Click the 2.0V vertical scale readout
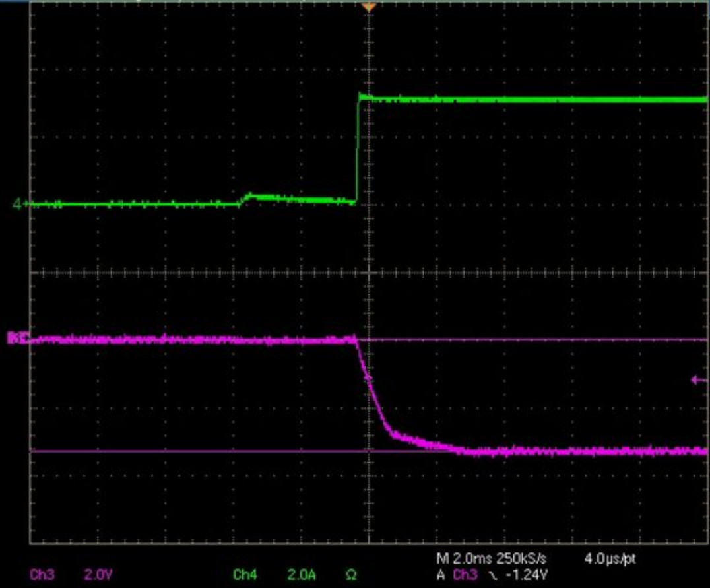This screenshot has width=710, height=588. click(96, 575)
